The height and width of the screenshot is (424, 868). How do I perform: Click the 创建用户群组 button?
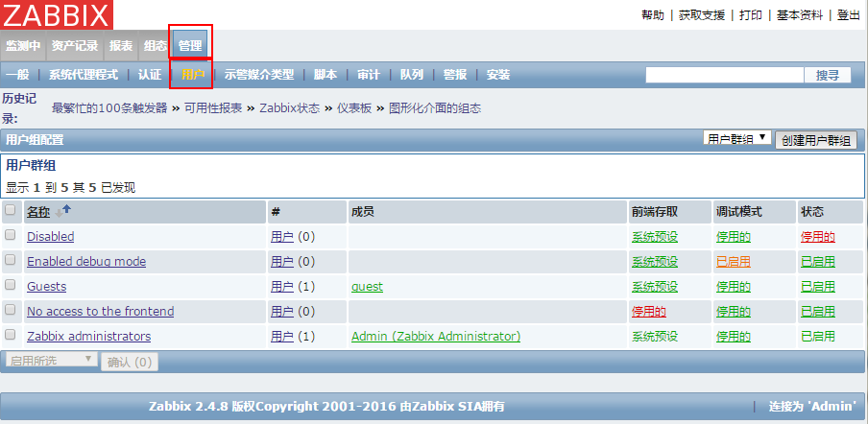816,140
